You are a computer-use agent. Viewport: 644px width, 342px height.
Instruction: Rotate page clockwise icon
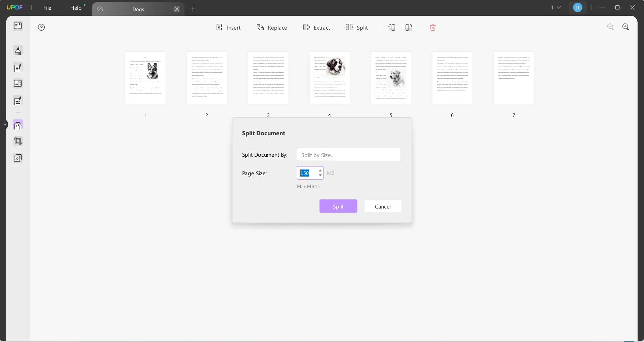coord(409,28)
